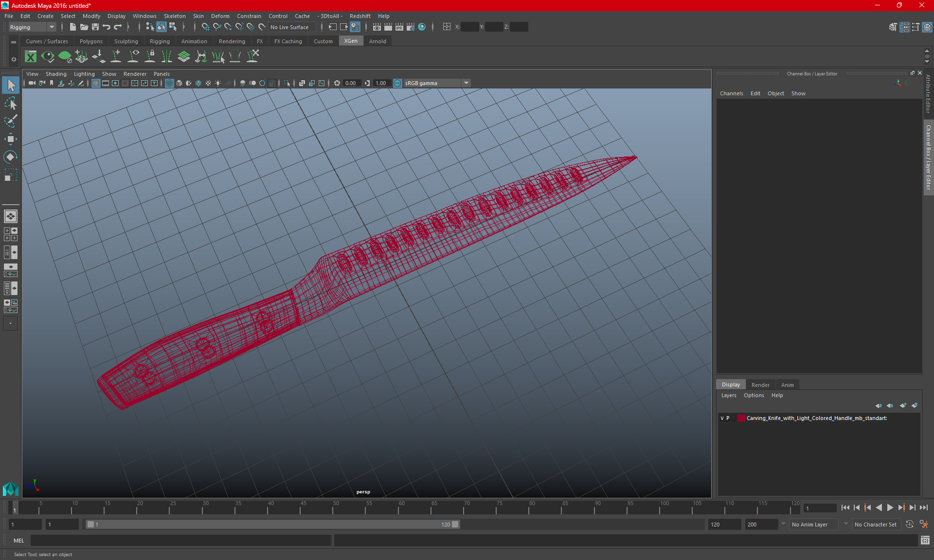Click the XGen tab in toolbar
Viewport: 934px width, 560px height.
click(351, 41)
